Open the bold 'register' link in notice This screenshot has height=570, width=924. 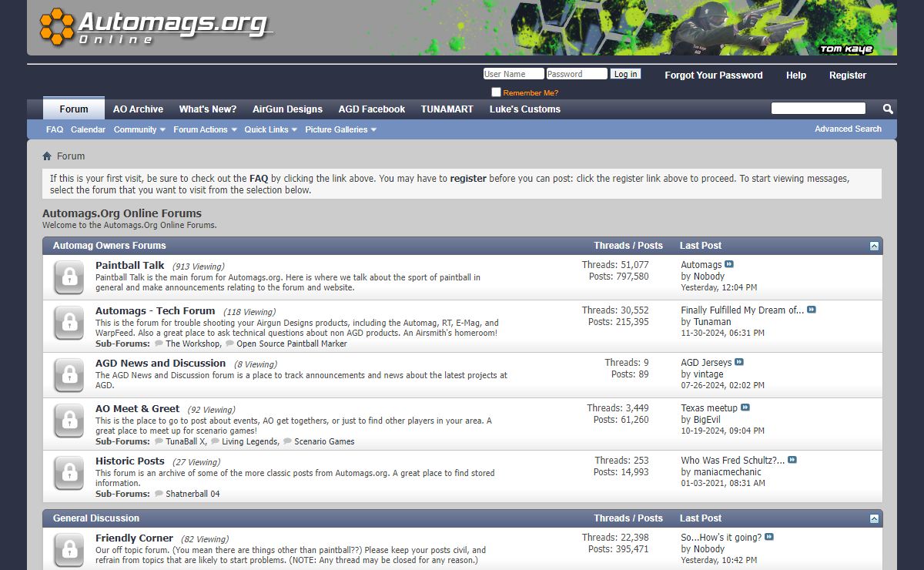tap(468, 178)
